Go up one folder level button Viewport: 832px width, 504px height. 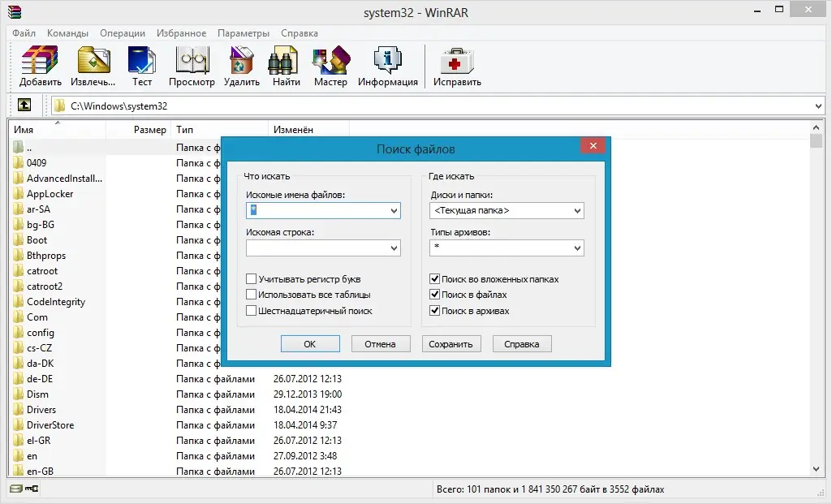click(x=24, y=105)
